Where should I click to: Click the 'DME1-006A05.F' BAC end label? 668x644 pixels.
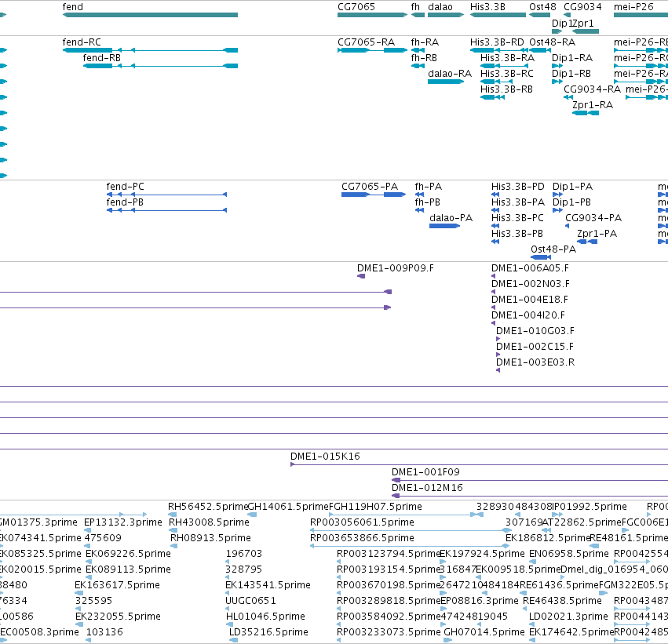[x=530, y=268]
